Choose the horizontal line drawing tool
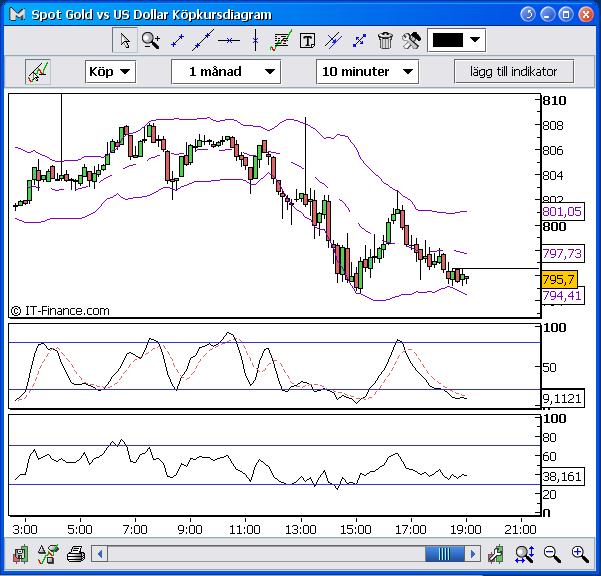Viewport: 601px width, 576px height. click(x=229, y=40)
